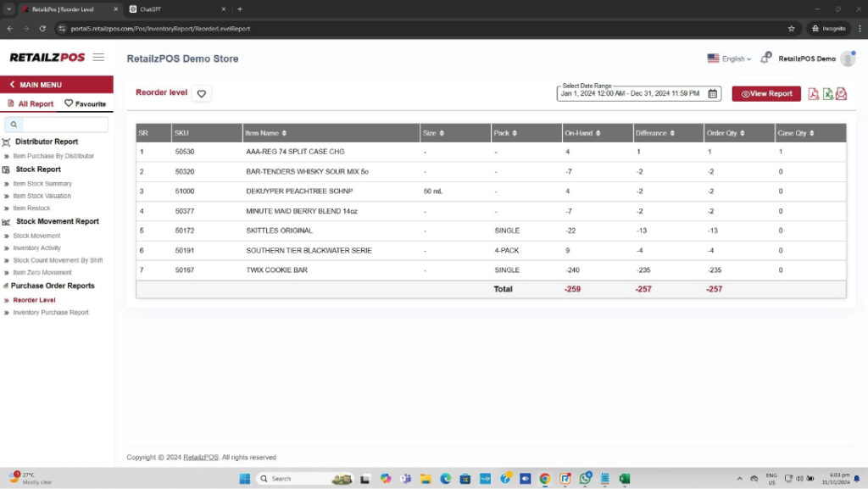Mark Reorder level as favourite

point(201,94)
